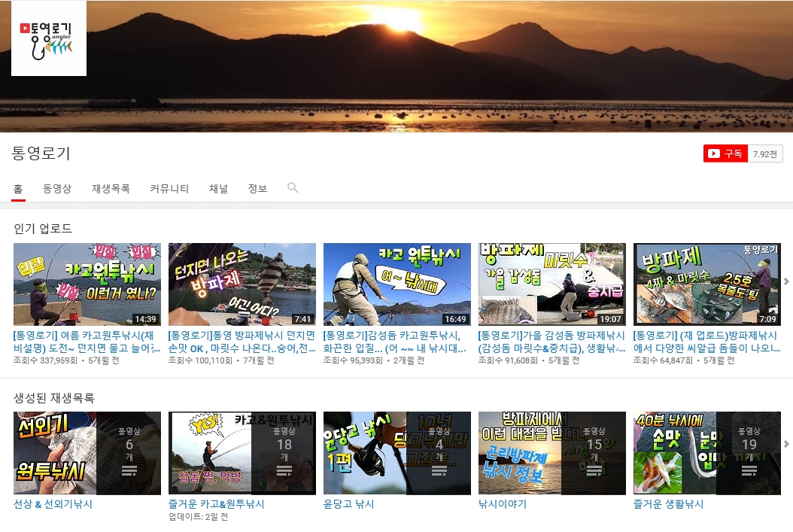This screenshot has height=532, width=793.
Task: Open the 재생목록 tab
Action: tap(111, 189)
